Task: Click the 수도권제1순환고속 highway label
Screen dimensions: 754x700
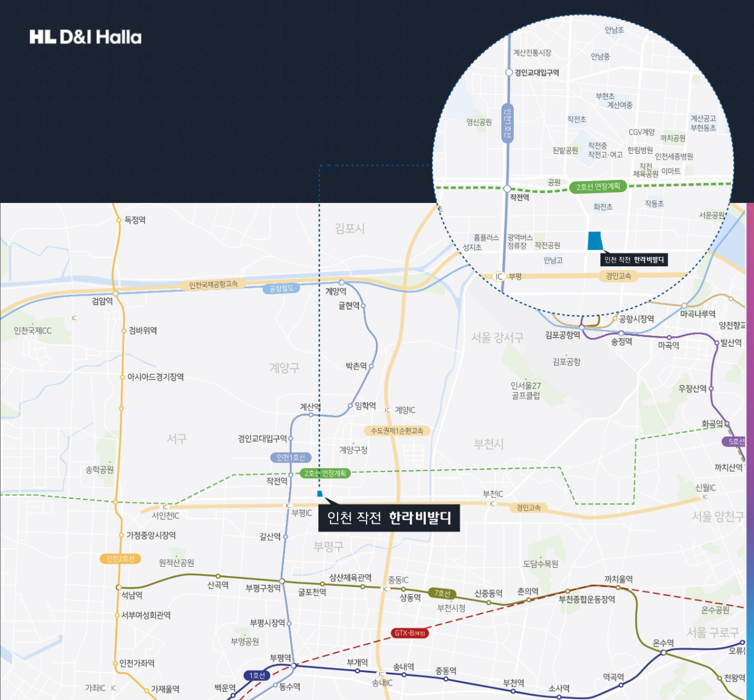Action: tap(397, 431)
